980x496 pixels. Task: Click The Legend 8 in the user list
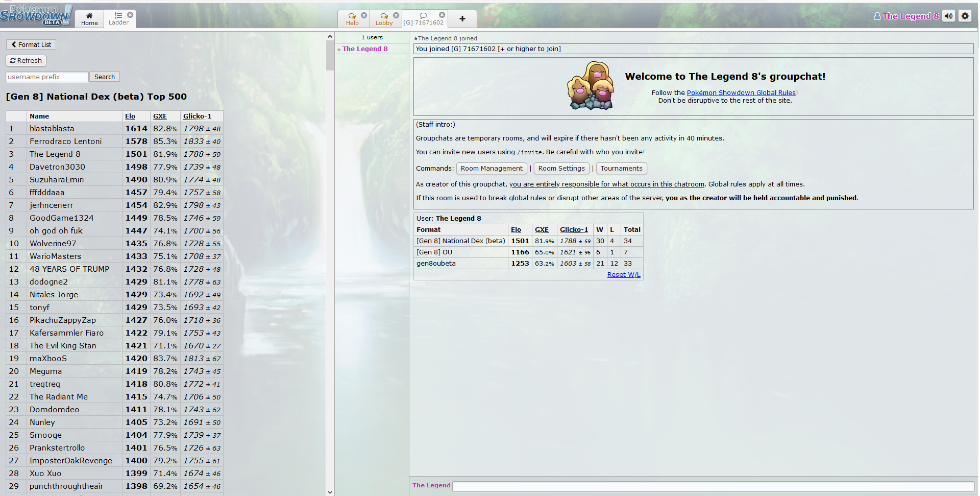click(365, 49)
